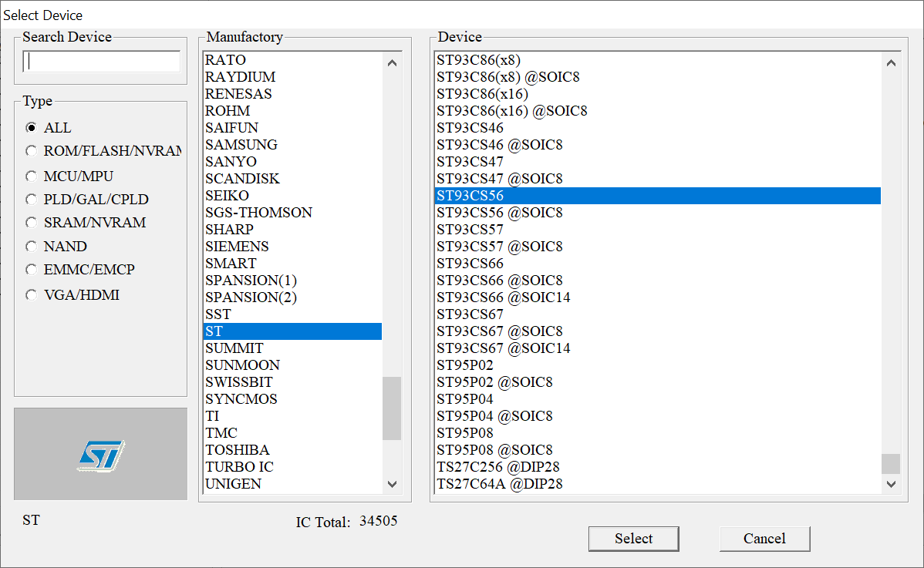The image size is (924, 568).
Task: Choose SYNCMOS from the Manufactory list
Action: coord(292,399)
